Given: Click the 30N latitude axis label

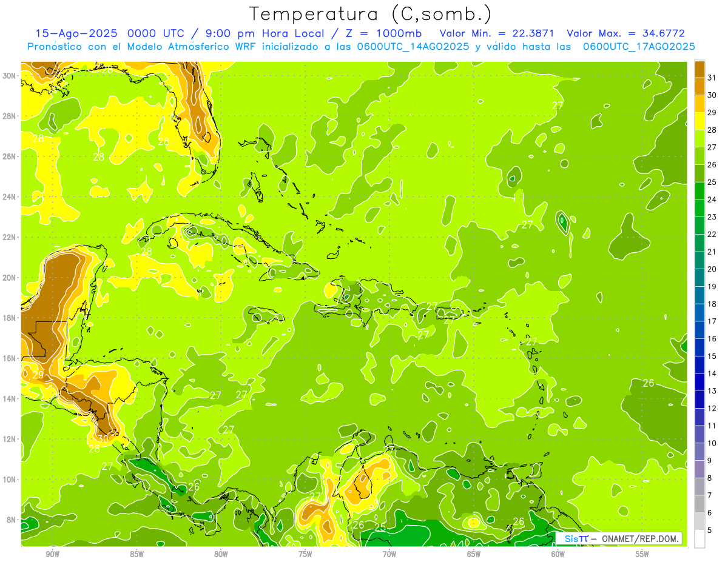Looking at the screenshot, I should [x=10, y=76].
